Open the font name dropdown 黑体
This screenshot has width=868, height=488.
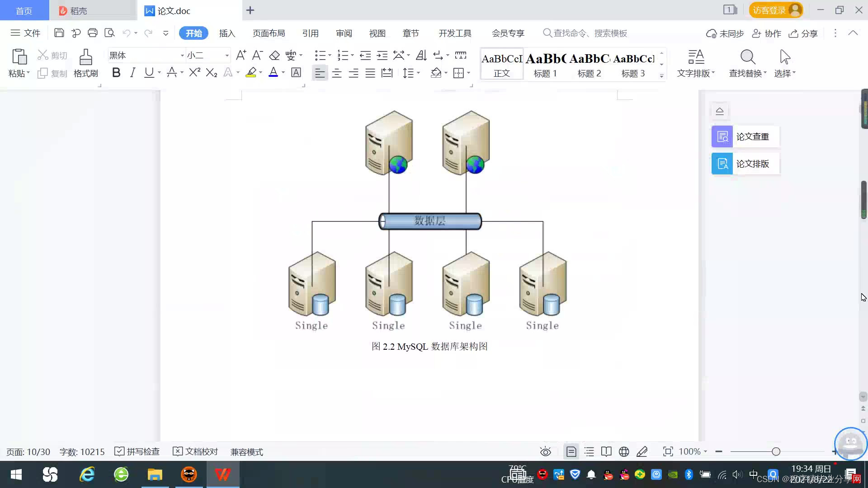click(182, 56)
